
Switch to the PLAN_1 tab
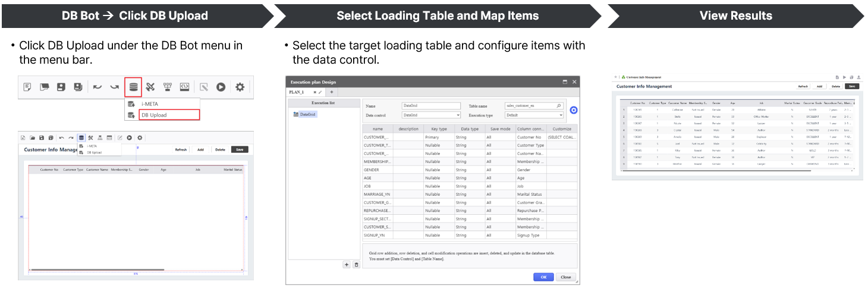point(297,92)
